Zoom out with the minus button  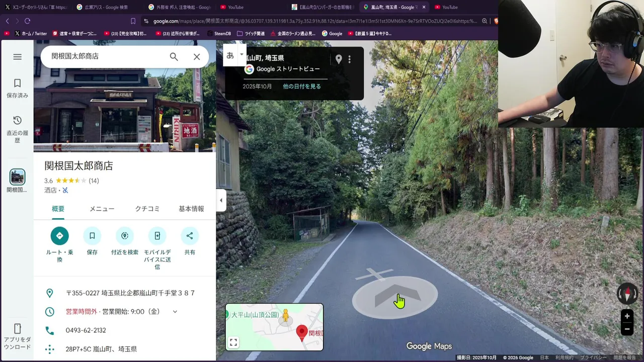click(x=627, y=329)
